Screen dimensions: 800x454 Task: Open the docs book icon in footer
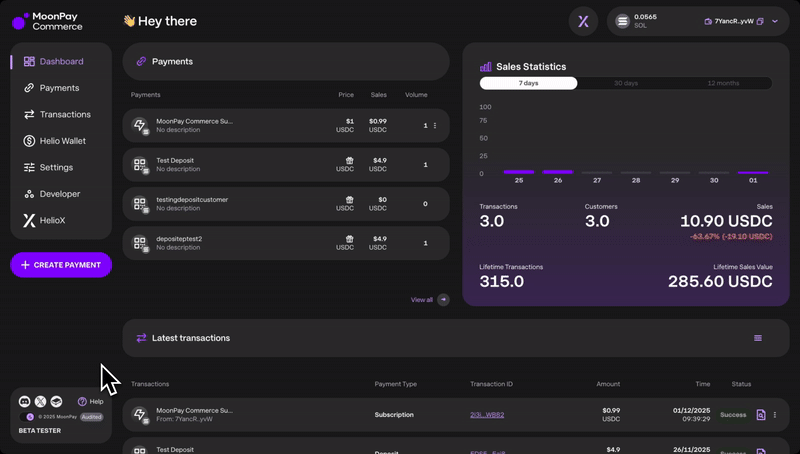tap(56, 401)
